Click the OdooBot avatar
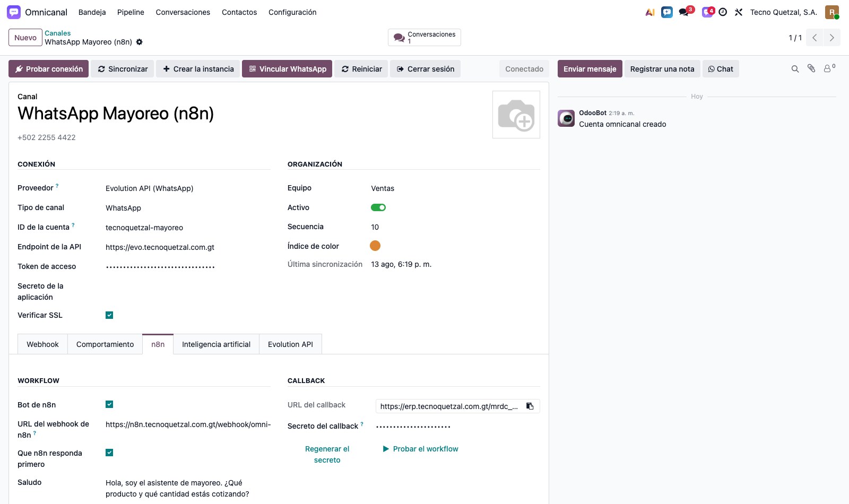The width and height of the screenshot is (849, 504). [566, 118]
